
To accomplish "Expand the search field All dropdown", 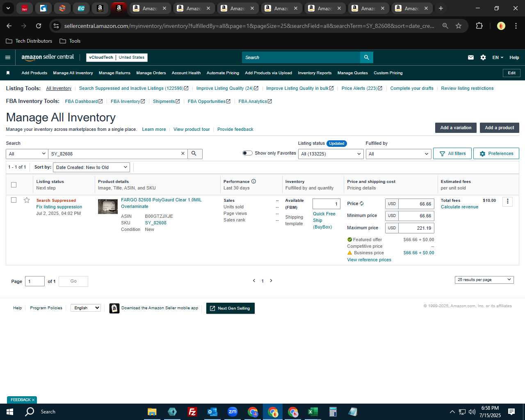I will (27, 154).
